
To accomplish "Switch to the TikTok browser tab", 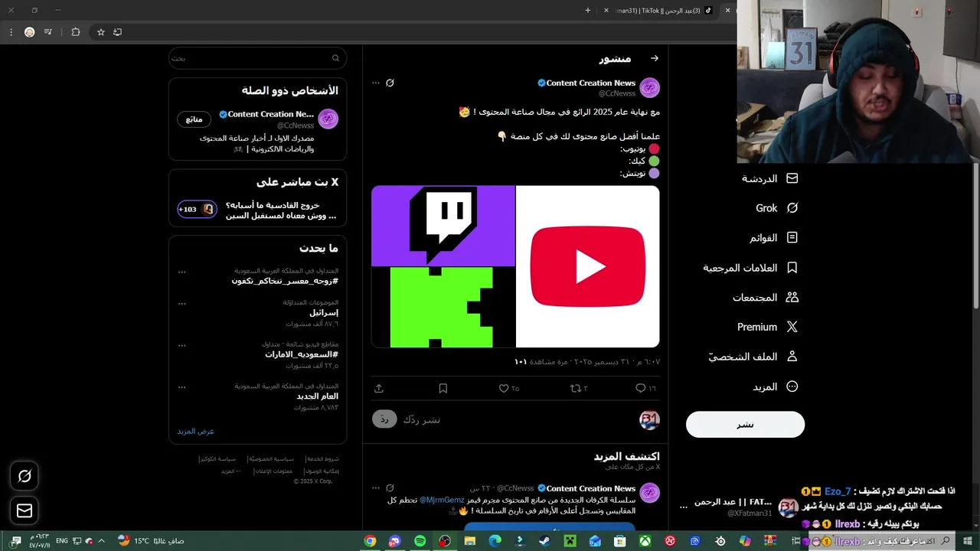I will (x=663, y=11).
